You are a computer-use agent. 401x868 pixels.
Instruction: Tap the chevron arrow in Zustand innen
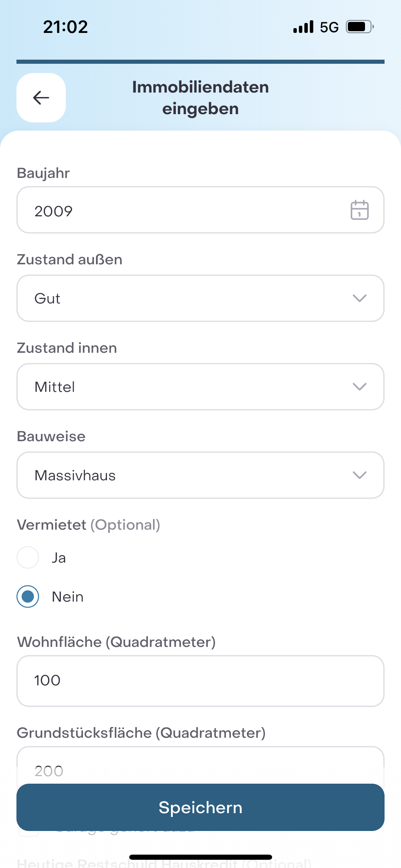(359, 387)
